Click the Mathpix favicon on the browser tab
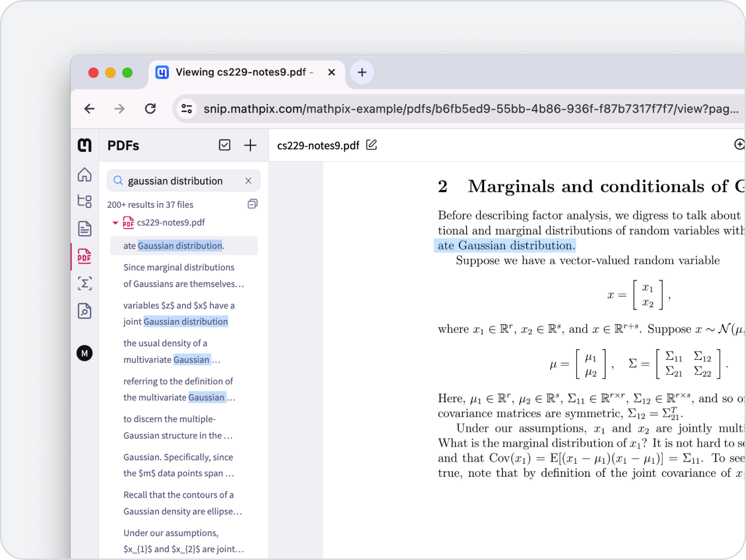Image resolution: width=746 pixels, height=560 pixels. coord(162,72)
